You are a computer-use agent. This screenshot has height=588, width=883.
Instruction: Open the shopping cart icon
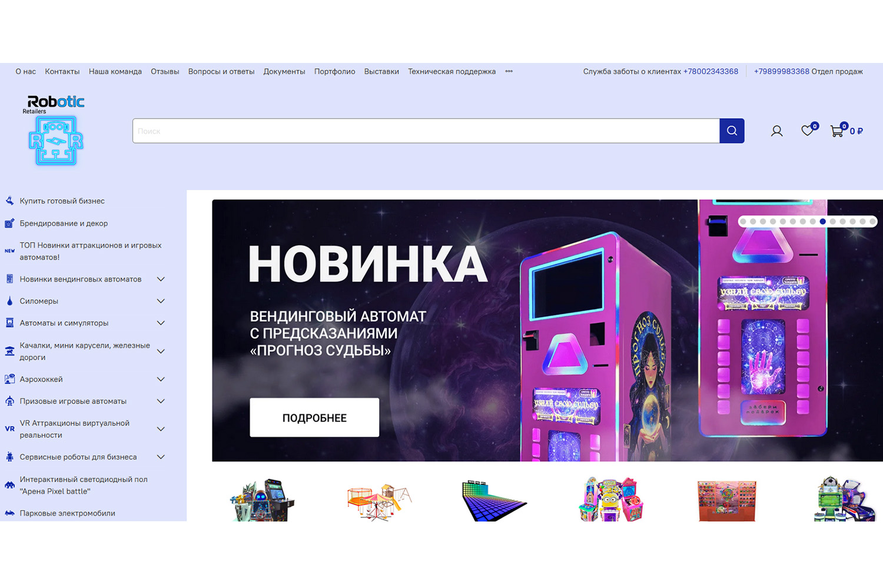(x=836, y=131)
